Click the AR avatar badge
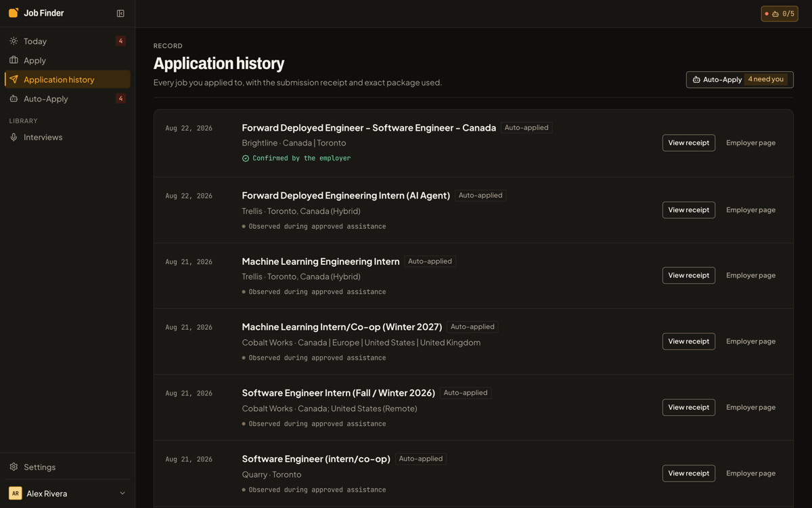 [x=15, y=493]
